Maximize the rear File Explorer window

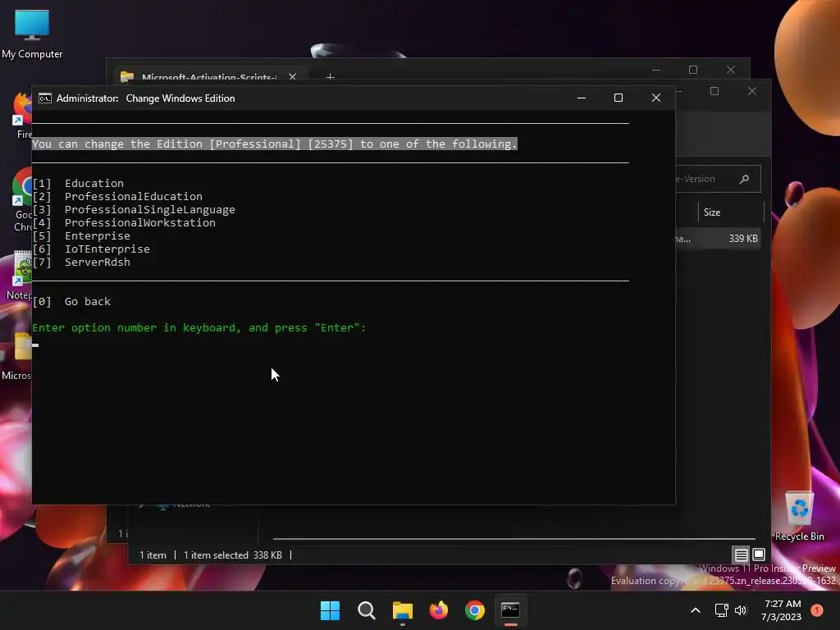[x=693, y=70]
